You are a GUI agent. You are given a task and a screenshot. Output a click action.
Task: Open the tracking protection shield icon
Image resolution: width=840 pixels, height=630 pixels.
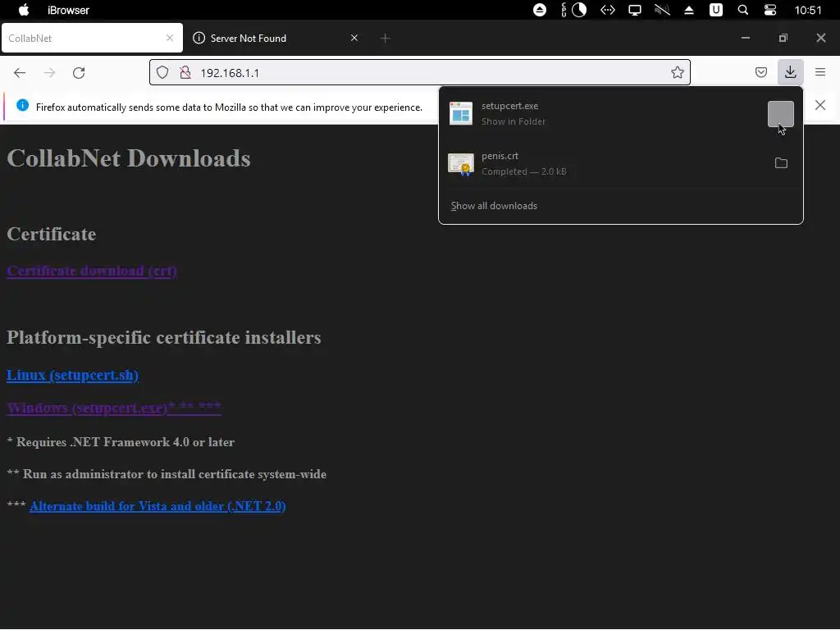[x=162, y=72]
